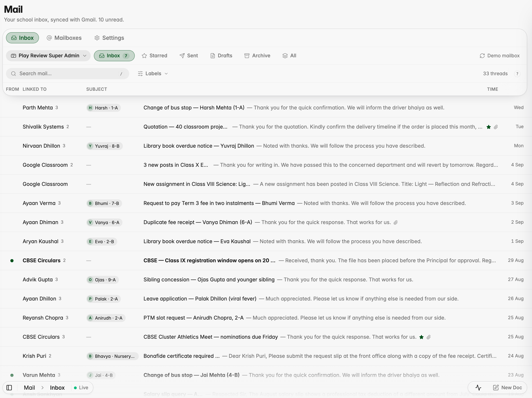Open Jai · 4-B linked student chip
The height and width of the screenshot is (398, 532).
point(101,375)
